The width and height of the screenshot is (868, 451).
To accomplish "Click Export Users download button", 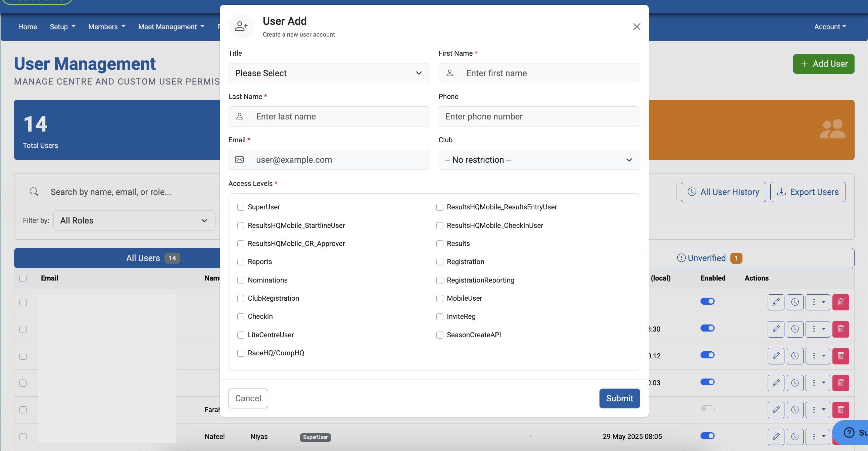I will click(x=808, y=192).
